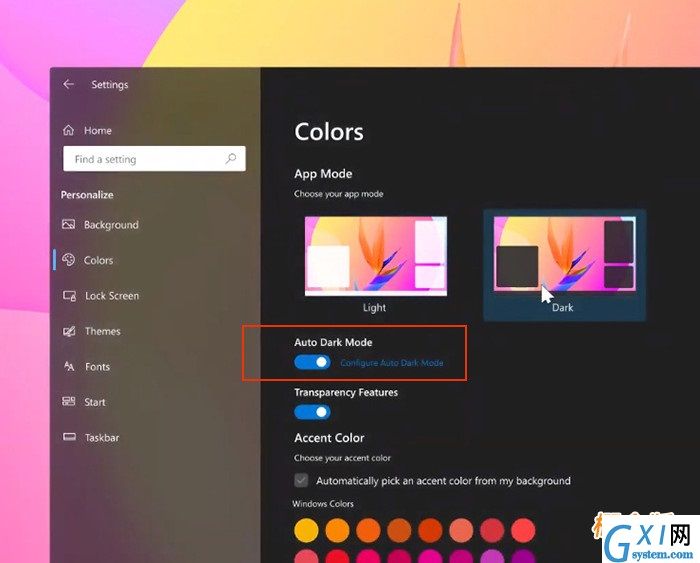Click the Themes brush icon
The image size is (700, 563).
69,331
